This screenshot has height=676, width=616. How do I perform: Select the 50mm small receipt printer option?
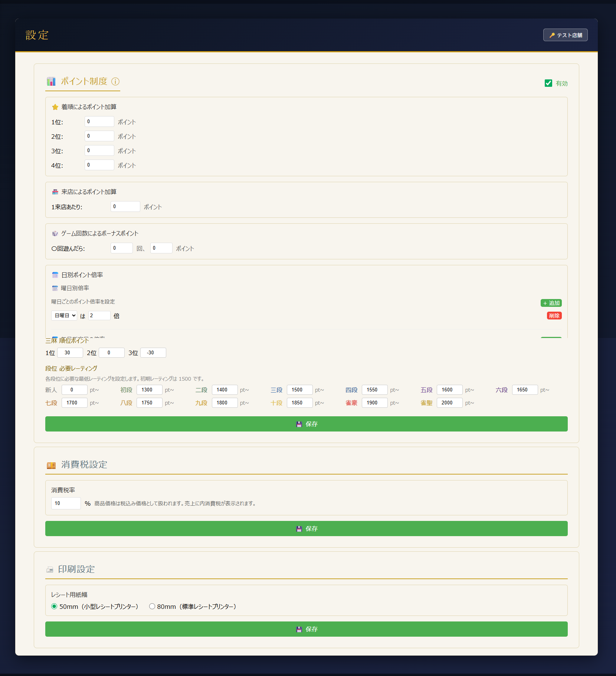54,606
